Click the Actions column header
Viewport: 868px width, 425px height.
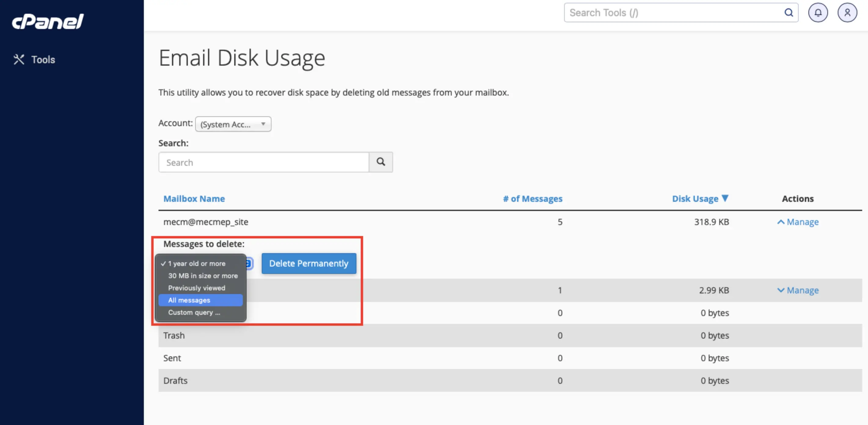click(797, 199)
